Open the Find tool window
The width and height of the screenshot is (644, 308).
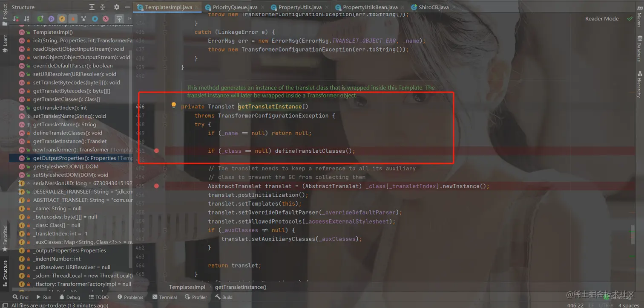pyautogui.click(x=20, y=297)
